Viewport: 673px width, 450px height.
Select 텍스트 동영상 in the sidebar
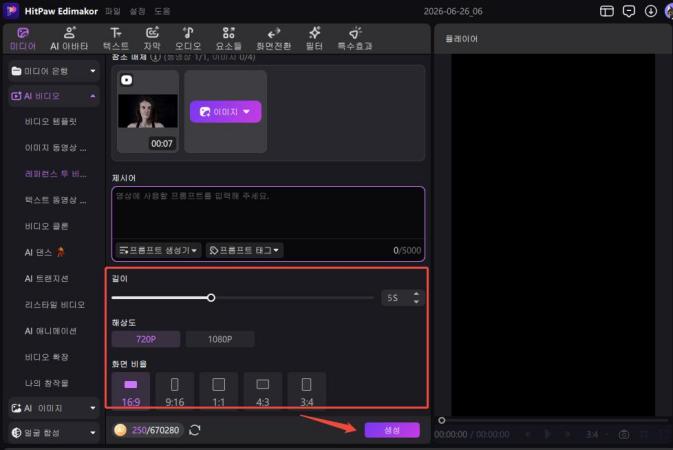coord(55,200)
